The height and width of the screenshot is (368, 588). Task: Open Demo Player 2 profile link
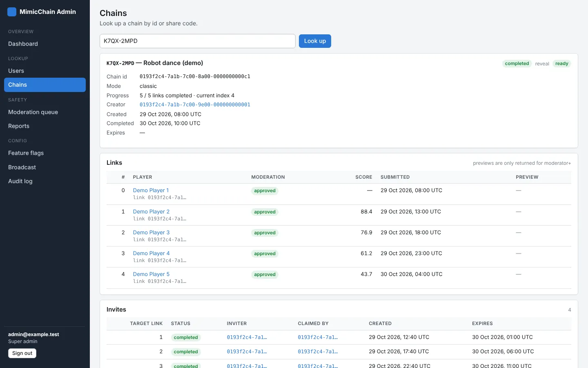pos(151,211)
